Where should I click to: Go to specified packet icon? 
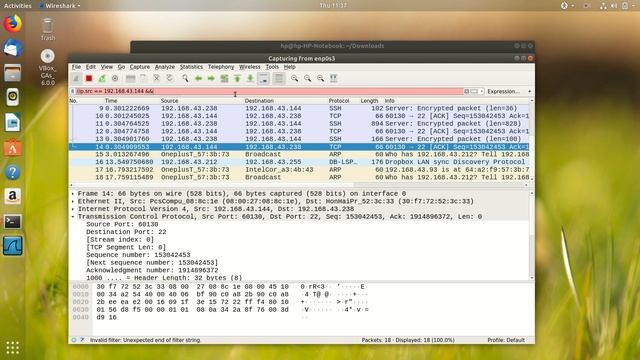point(224,78)
